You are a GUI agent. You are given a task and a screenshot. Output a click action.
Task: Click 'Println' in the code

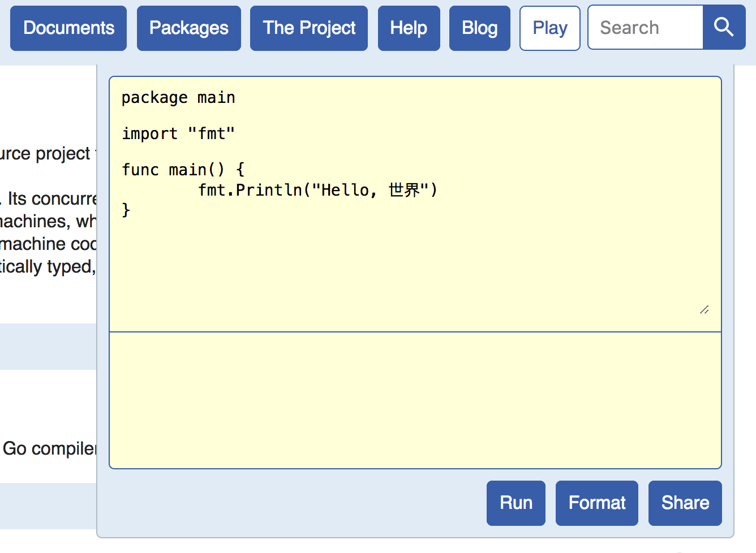tap(269, 190)
